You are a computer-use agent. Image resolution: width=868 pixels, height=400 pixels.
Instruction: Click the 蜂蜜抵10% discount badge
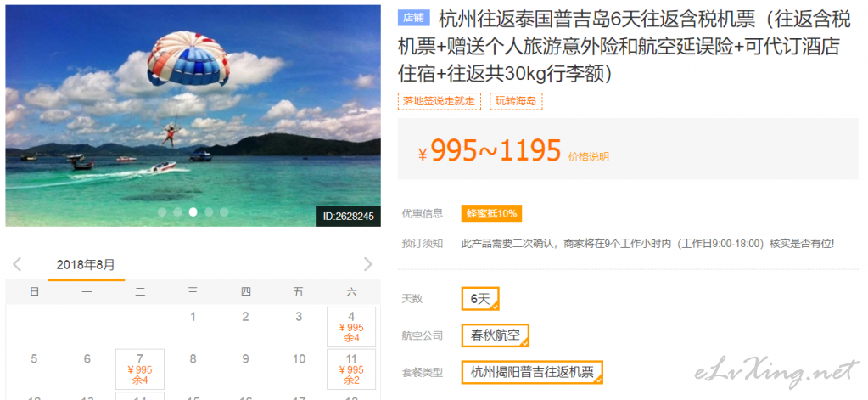coord(491,214)
